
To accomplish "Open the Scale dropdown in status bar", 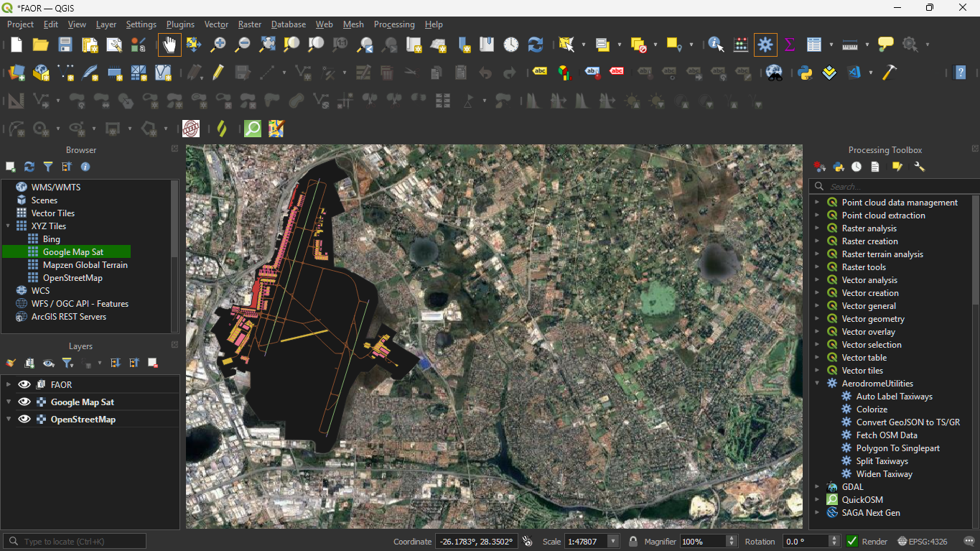I will [x=613, y=541].
